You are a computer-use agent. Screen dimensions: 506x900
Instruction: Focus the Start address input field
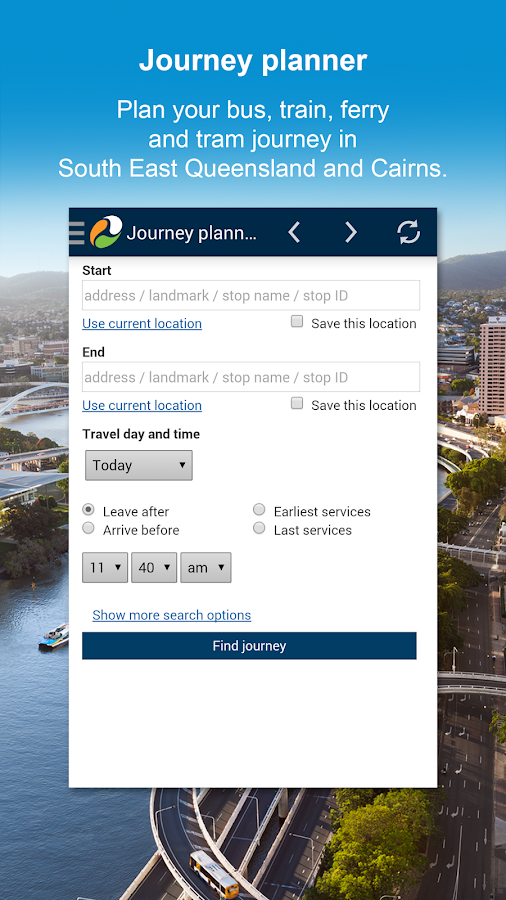click(x=251, y=296)
